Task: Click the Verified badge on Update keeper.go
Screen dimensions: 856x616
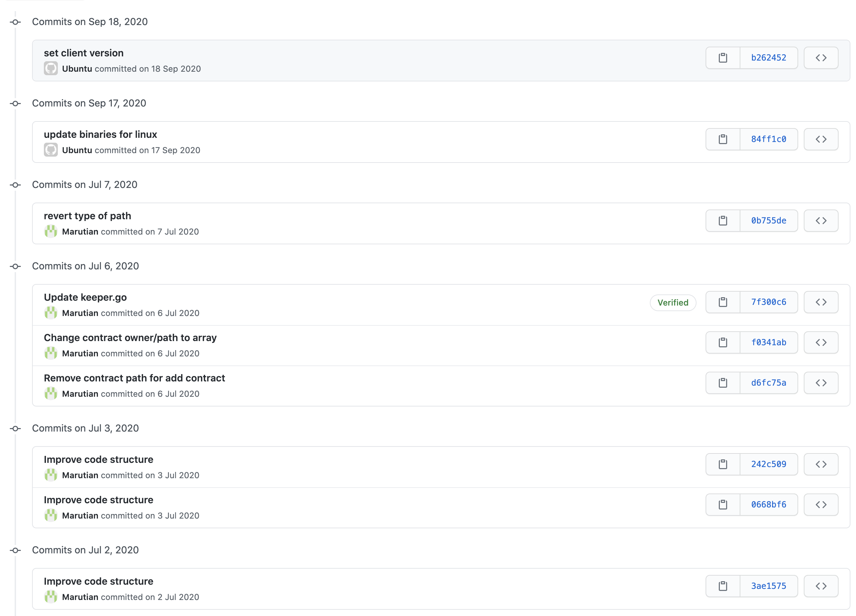Action: click(672, 302)
